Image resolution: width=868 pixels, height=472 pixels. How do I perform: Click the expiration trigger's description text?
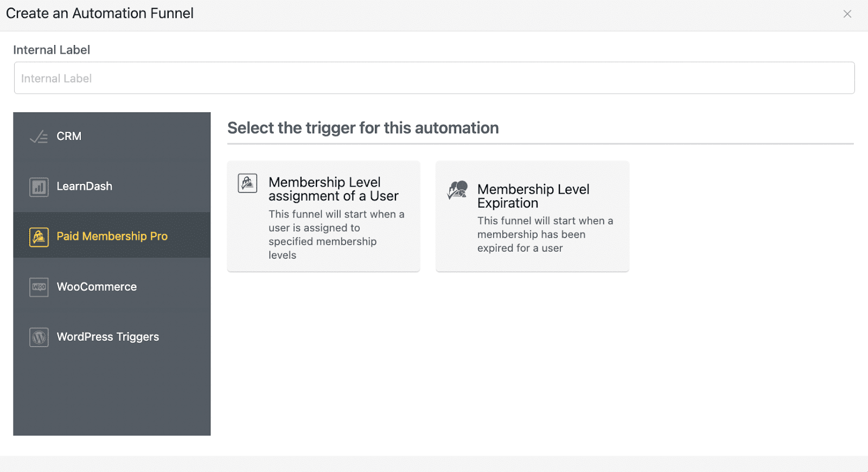[x=545, y=234]
